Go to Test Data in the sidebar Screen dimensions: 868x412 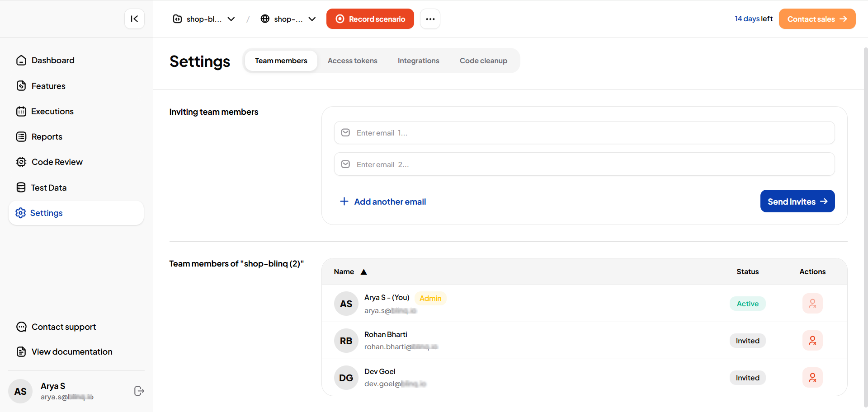49,187
